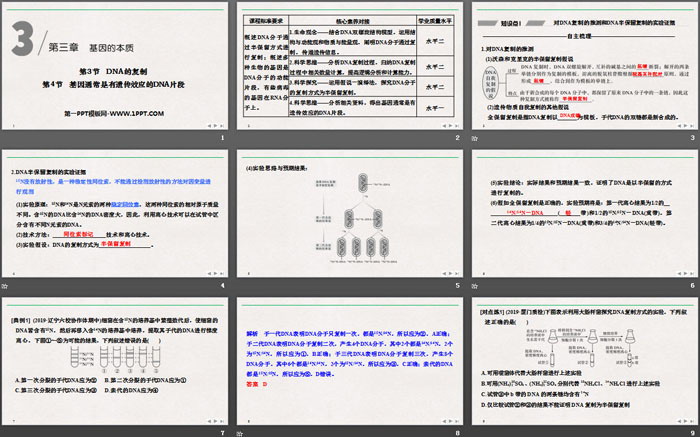Viewport: 700px width, 437px height.
Task: Click the previous-slide arrow icon on slide 5
Action: pyautogui.click(x=444, y=274)
